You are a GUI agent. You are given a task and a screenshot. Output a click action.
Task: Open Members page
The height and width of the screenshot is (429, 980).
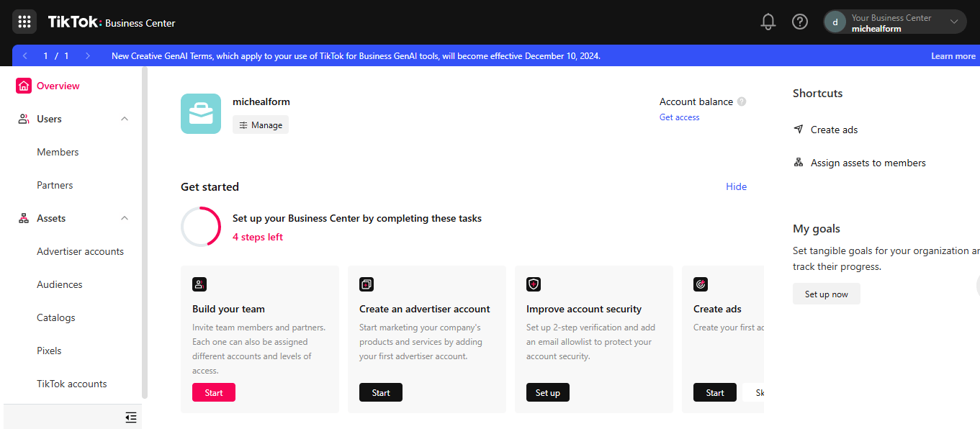click(x=58, y=152)
